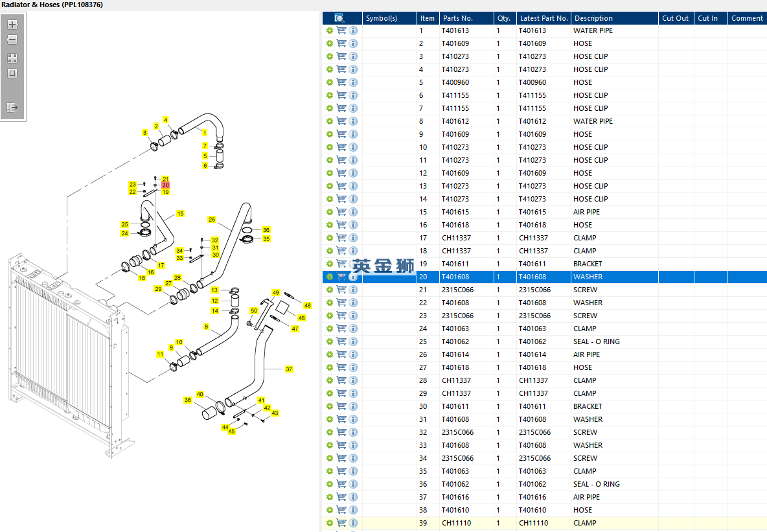Sort by the Item column header
Viewport: 767px width, 532px height.
428,18
